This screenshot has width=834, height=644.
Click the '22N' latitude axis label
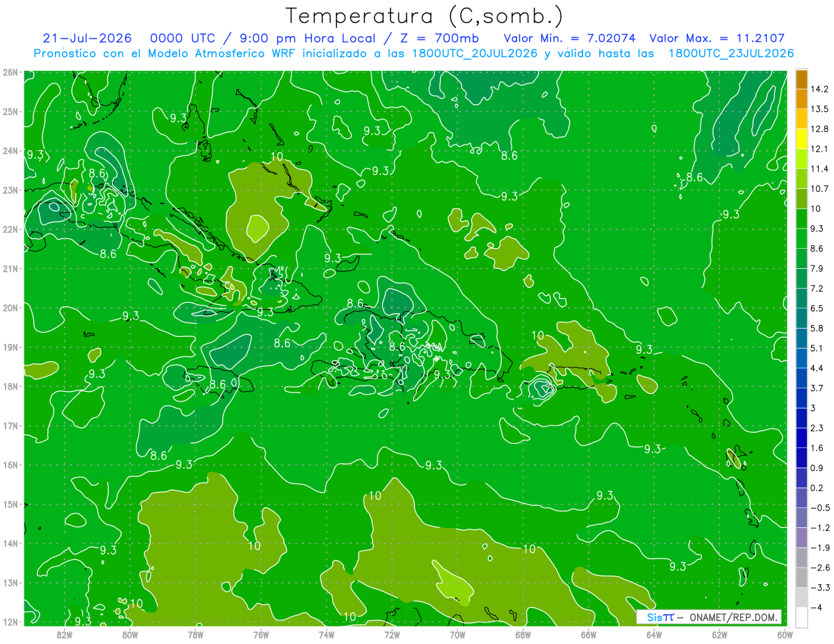tap(10, 229)
